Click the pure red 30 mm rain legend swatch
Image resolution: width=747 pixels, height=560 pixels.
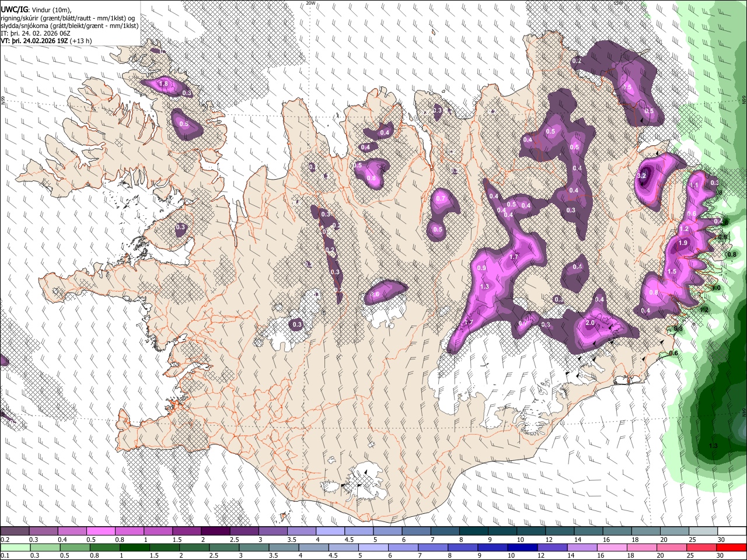pos(731,548)
